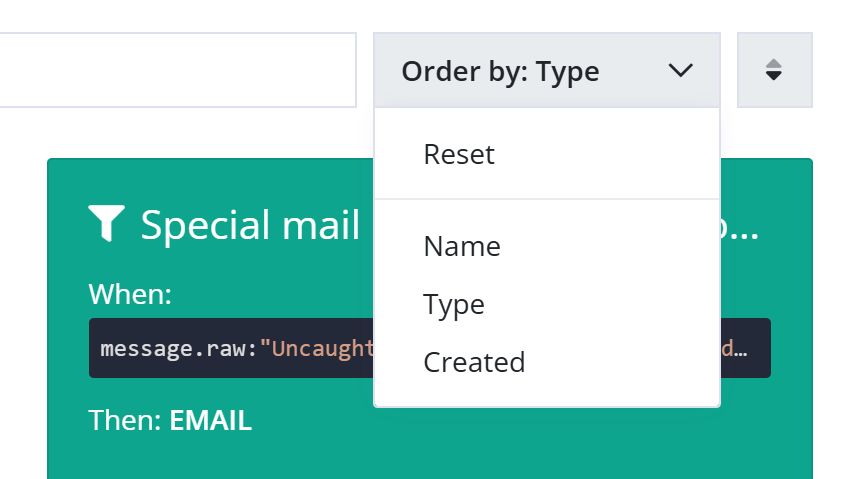Click the funnel filter icon

point(107,223)
